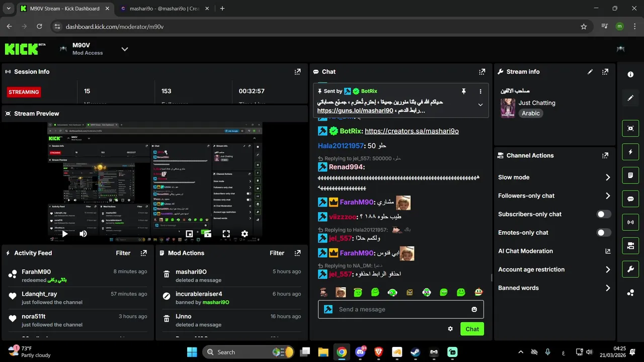
Task: Filter the Activity Feed
Action: pyautogui.click(x=123, y=253)
